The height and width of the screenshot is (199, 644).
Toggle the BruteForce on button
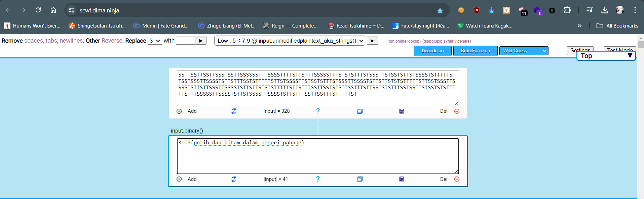(x=475, y=51)
